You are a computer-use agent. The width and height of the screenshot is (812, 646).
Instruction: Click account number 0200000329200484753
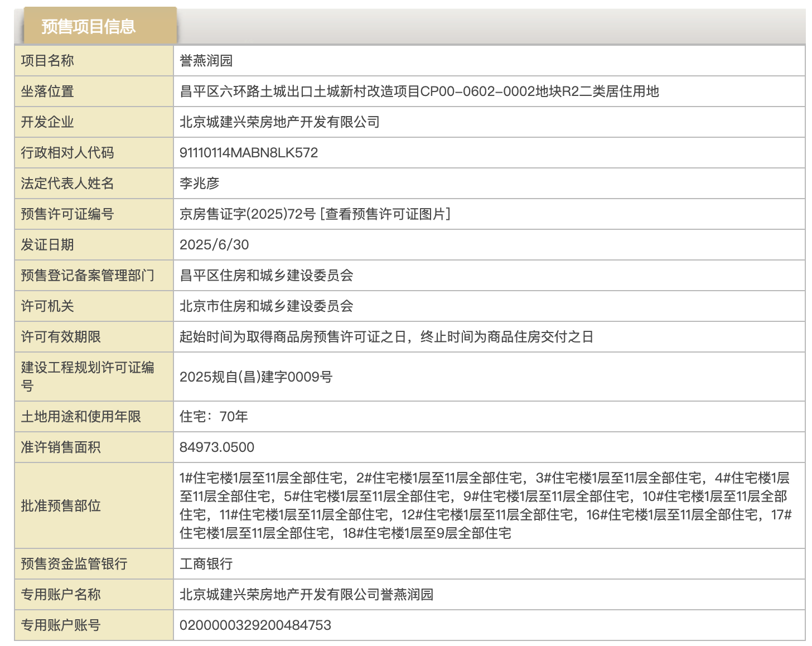point(255,625)
